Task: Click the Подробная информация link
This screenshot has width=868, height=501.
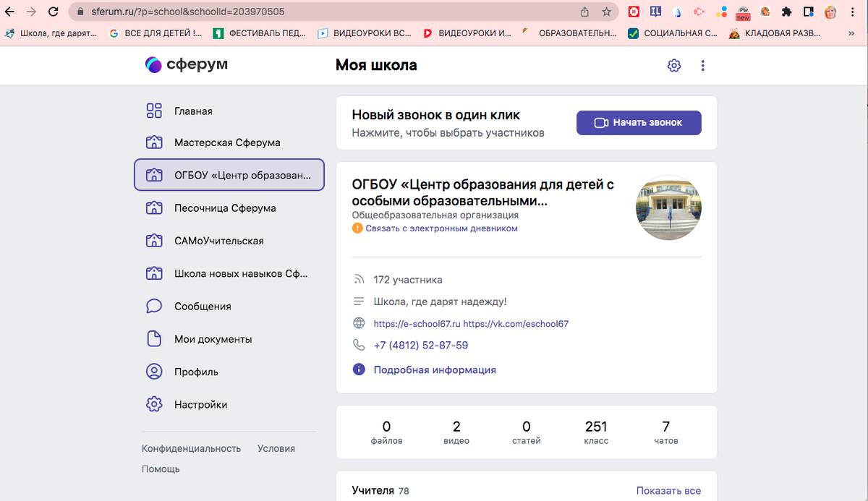Action: tap(435, 369)
